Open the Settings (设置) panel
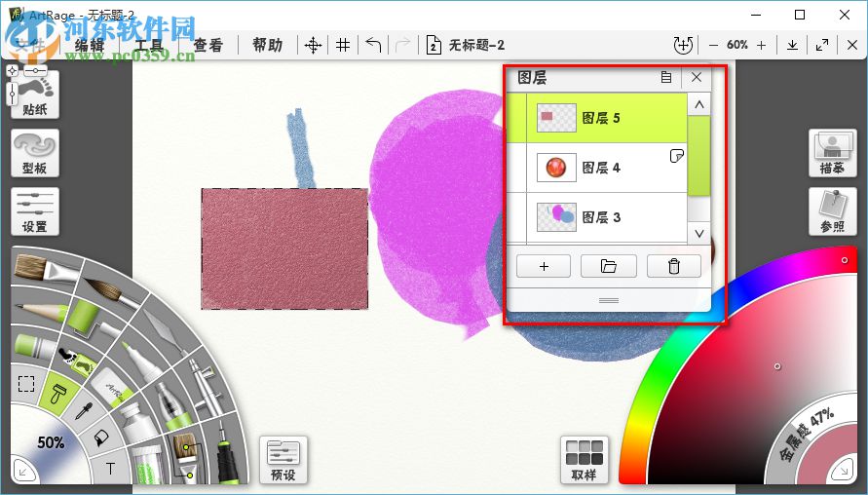This screenshot has height=495, width=868. [x=35, y=211]
